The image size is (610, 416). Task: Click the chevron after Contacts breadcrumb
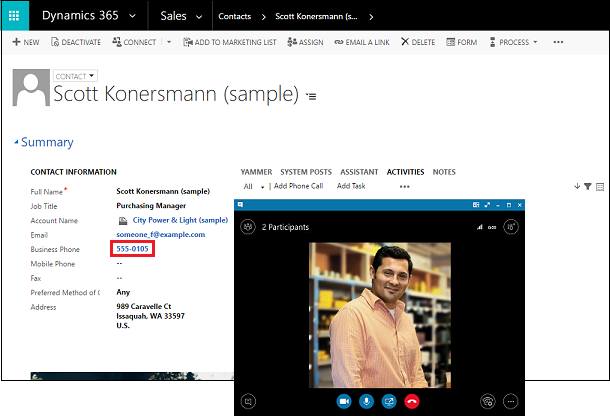pyautogui.click(x=263, y=17)
